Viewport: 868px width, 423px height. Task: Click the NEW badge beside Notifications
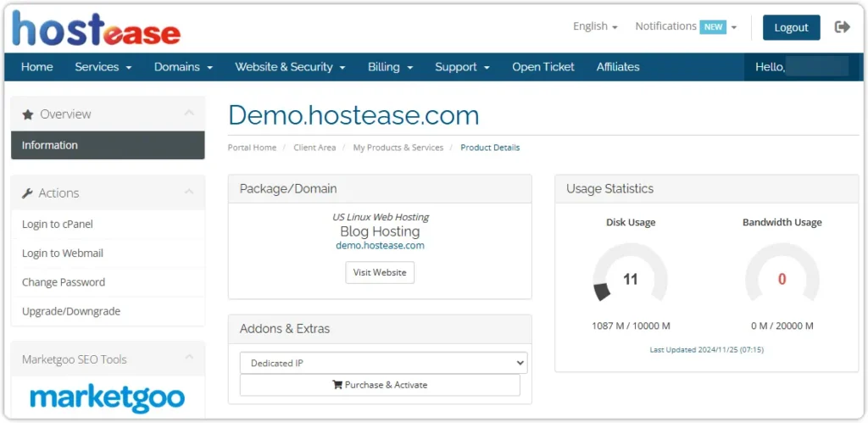[713, 26]
